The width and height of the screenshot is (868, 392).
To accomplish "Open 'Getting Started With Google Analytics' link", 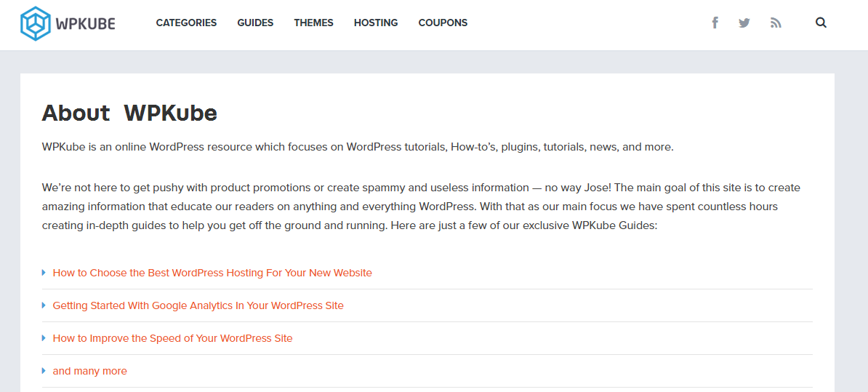I will pyautogui.click(x=198, y=305).
